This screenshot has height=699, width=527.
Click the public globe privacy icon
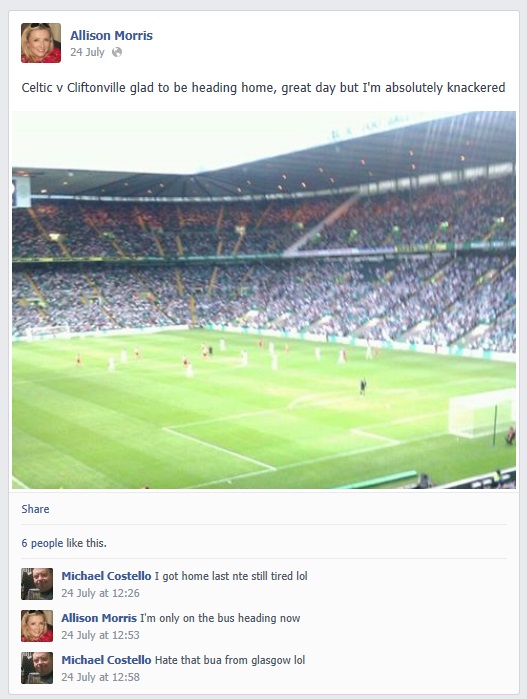(117, 52)
